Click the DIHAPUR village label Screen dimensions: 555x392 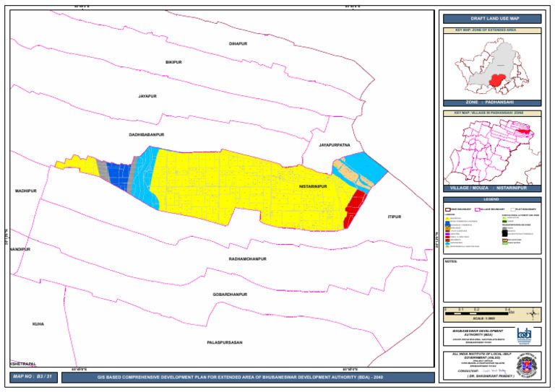[x=238, y=43]
